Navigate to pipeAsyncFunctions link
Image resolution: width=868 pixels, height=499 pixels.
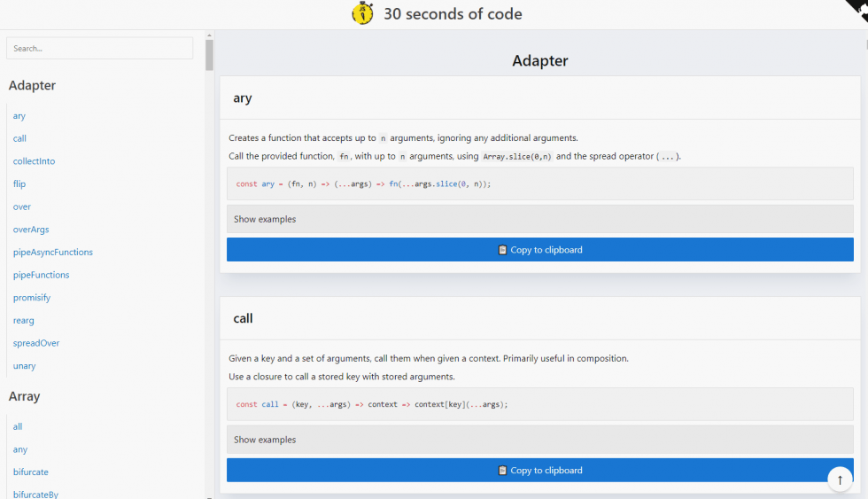(x=53, y=252)
